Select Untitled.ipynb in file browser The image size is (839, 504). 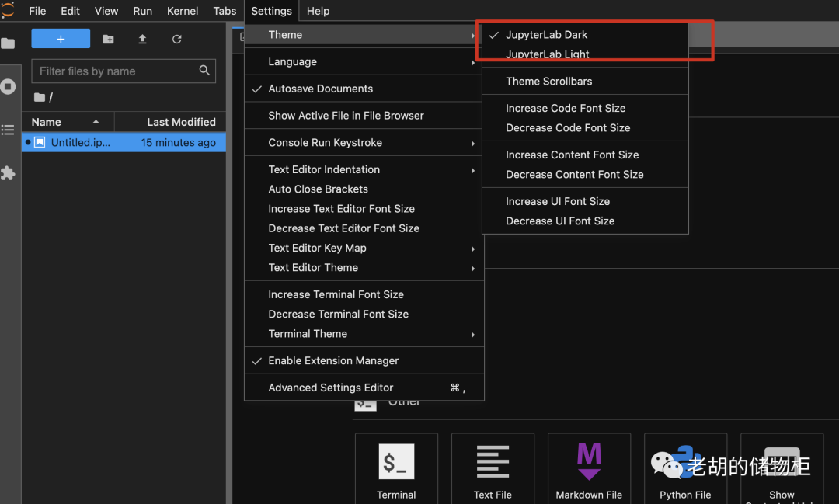124,142
